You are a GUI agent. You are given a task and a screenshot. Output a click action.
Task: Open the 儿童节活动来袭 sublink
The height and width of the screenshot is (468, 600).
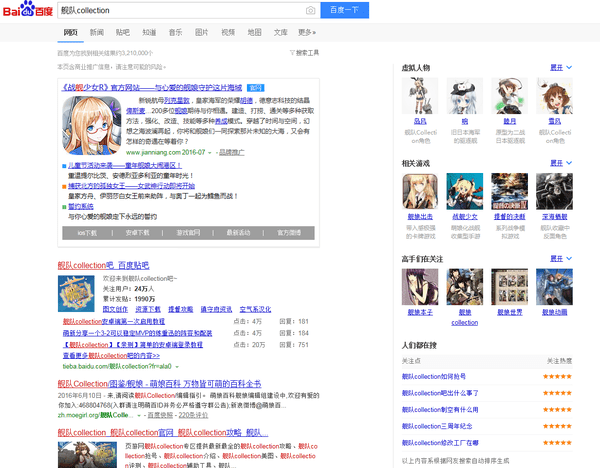pyautogui.click(x=125, y=165)
